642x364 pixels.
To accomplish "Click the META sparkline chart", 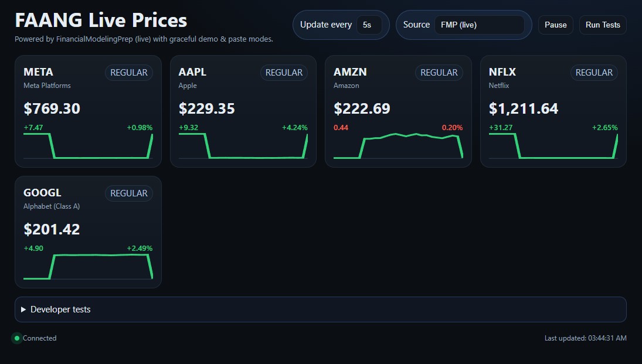I will point(88,147).
